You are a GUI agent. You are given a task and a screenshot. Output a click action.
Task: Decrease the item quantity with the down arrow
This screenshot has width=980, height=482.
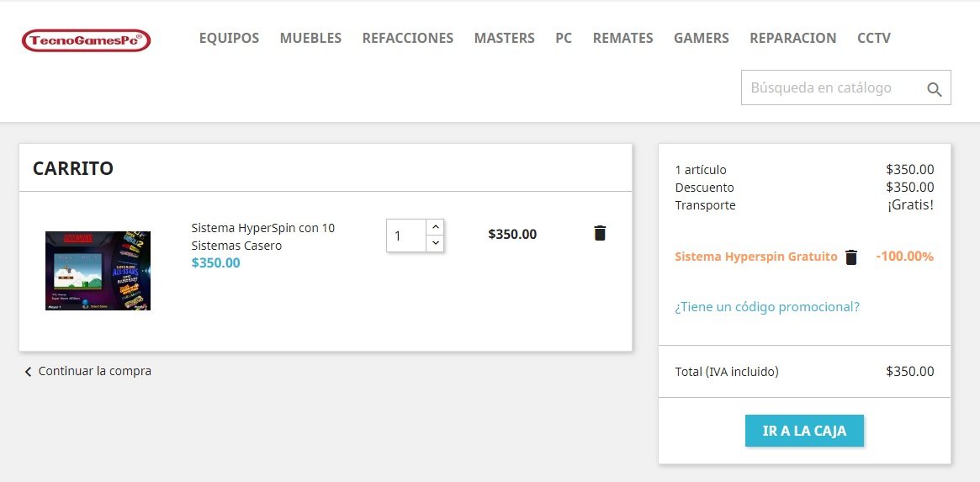point(435,243)
